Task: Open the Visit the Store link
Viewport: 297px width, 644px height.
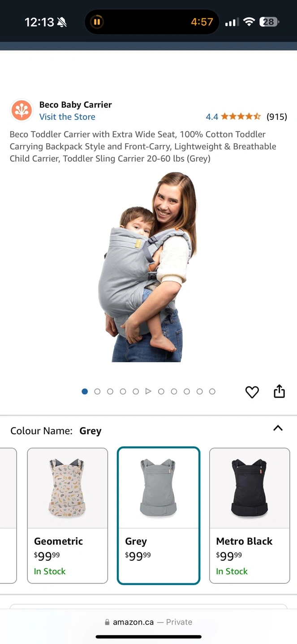Action: click(67, 117)
